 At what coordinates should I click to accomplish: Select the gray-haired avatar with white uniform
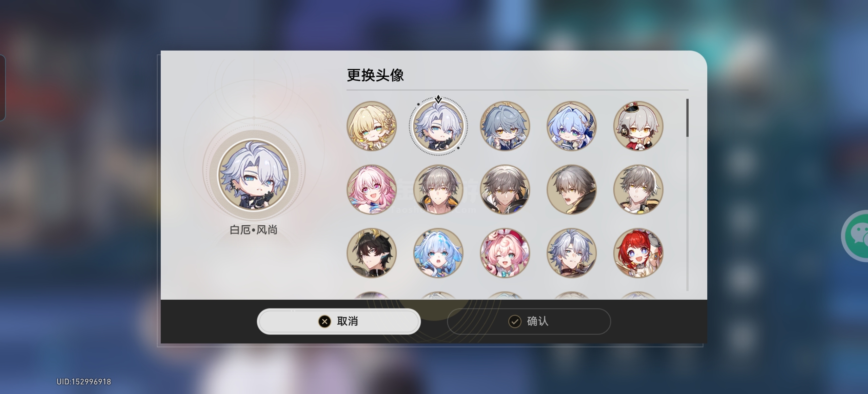tap(638, 189)
